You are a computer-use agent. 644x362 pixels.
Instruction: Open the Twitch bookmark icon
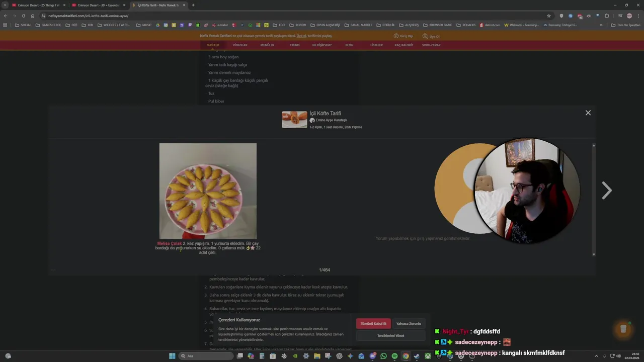(190, 25)
